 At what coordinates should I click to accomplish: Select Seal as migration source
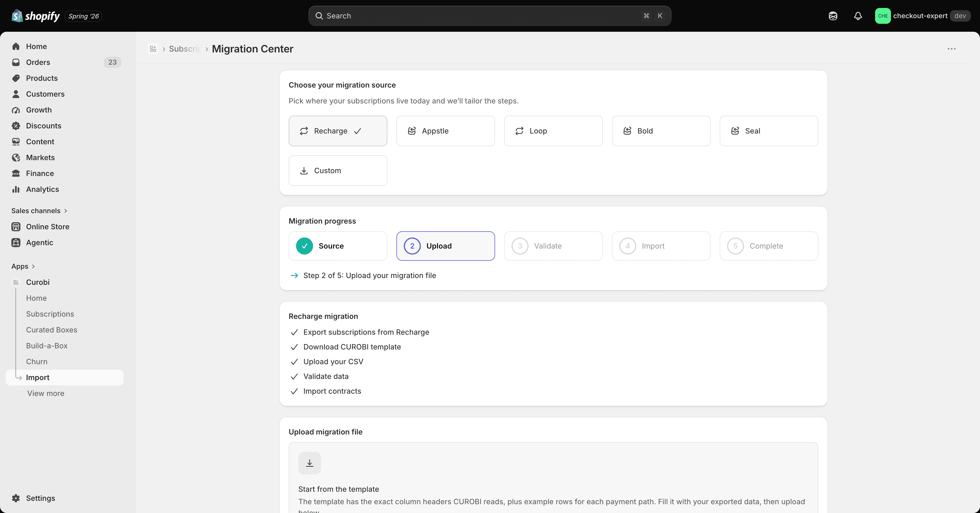[x=768, y=131]
